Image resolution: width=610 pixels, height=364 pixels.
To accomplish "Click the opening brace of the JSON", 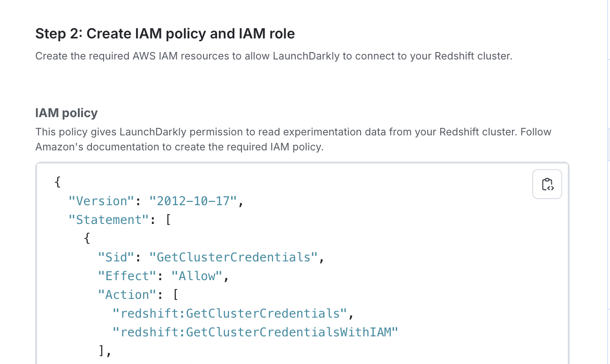I will coord(57,182).
